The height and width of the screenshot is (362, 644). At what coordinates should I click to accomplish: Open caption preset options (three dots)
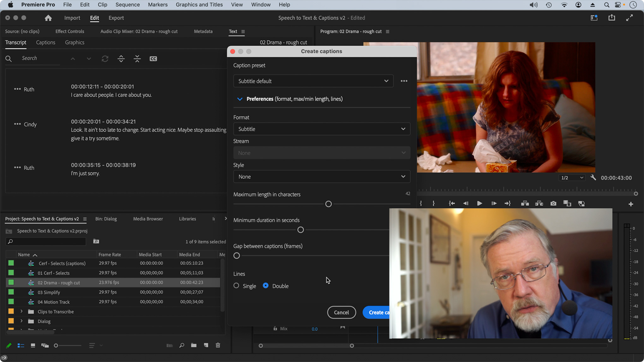[404, 81]
